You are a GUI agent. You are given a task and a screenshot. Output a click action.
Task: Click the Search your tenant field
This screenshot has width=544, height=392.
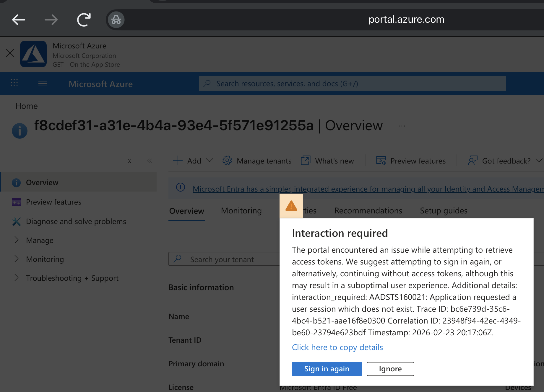(224, 259)
